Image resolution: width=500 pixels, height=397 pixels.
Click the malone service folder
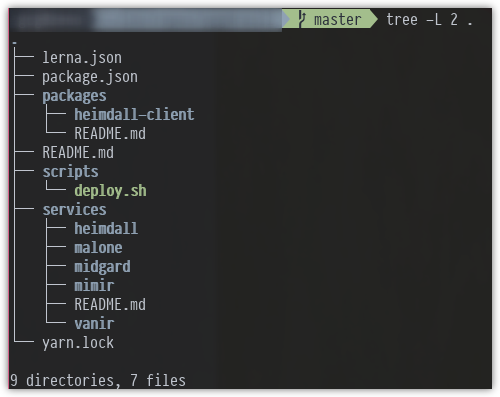click(x=98, y=248)
